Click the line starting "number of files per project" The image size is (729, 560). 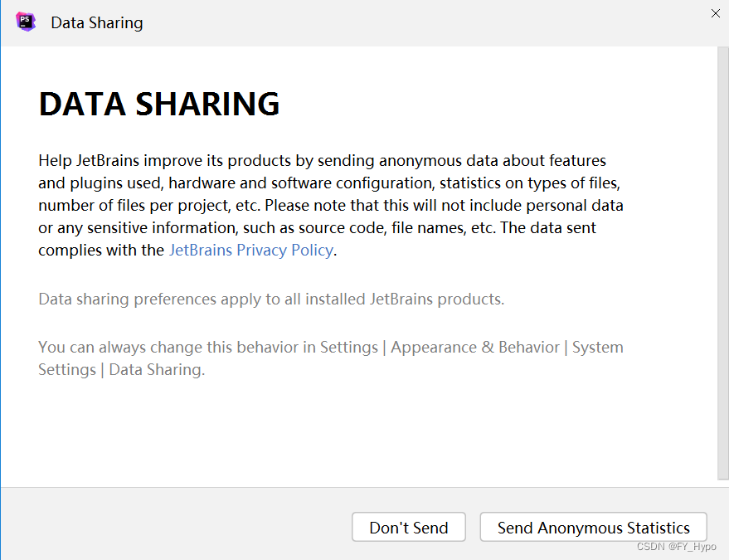tap(331, 205)
